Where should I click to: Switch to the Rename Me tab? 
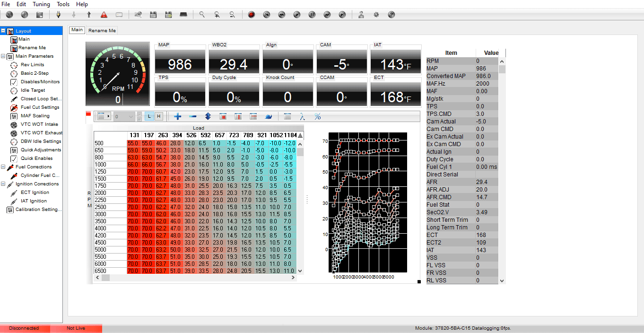point(102,30)
